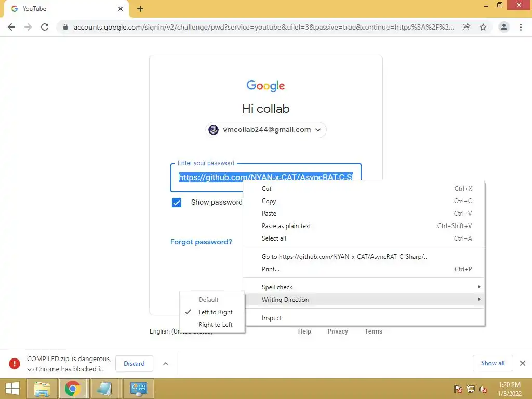The width and height of the screenshot is (532, 399).
Task: Choose Paste from the context menu
Action: pyautogui.click(x=364, y=214)
